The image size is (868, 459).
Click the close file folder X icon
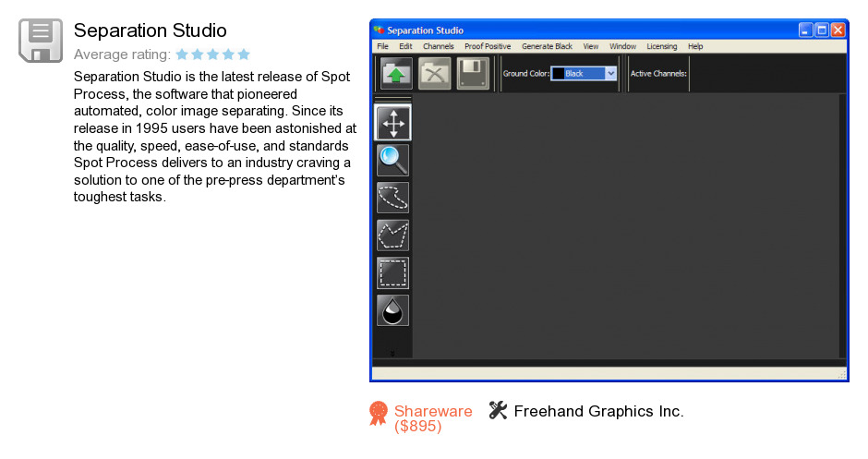click(435, 73)
